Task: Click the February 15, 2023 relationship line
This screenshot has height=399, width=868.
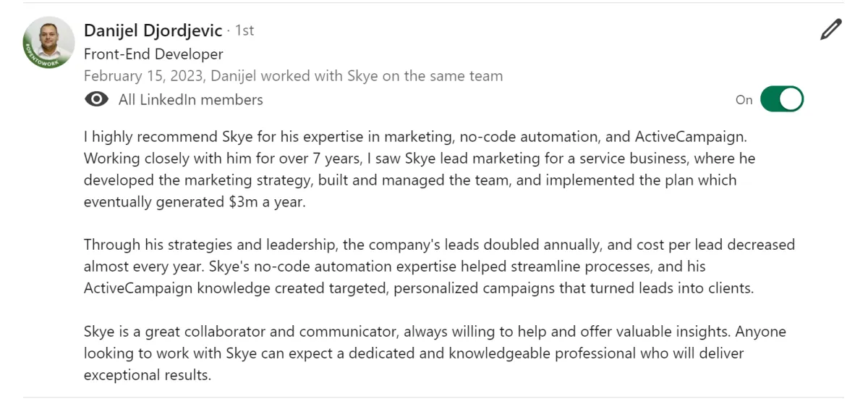Action: point(293,76)
